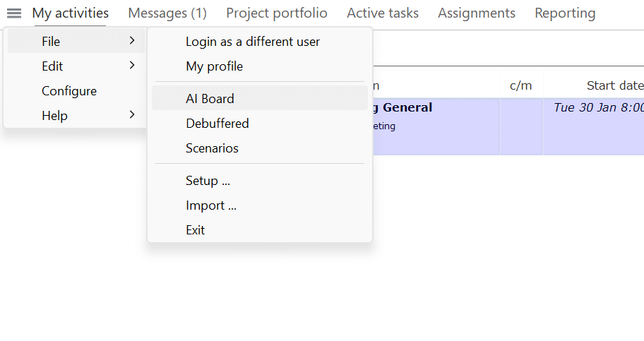Screen dimensions: 644x341
Task: Click the Import ... menu item
Action: [x=211, y=205]
